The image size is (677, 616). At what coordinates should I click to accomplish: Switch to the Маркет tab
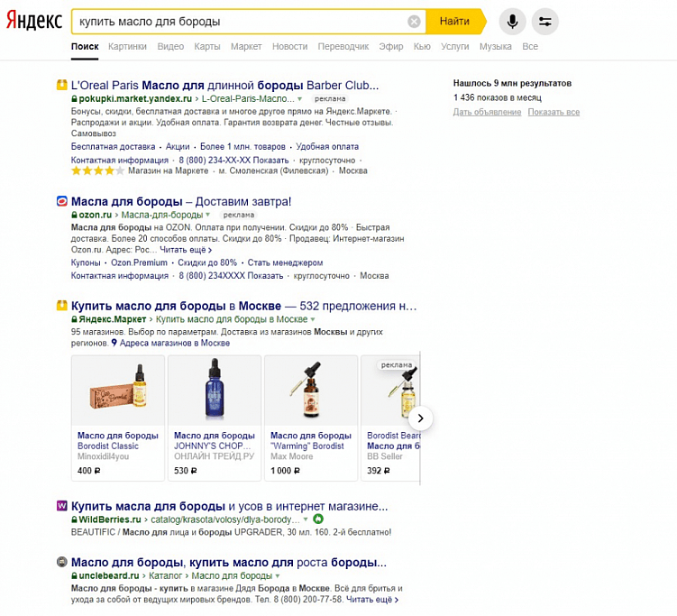coord(246,46)
